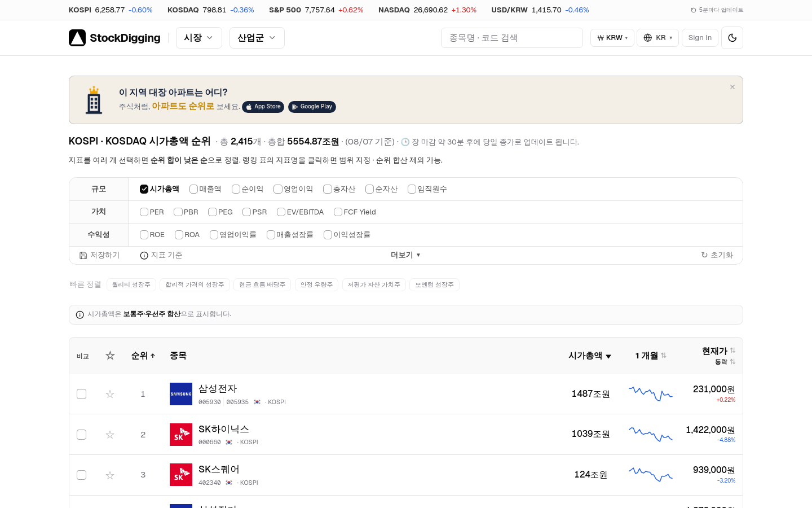The height and width of the screenshot is (508, 812).
Task: Check the FCF Yield checkbox
Action: coord(338,212)
